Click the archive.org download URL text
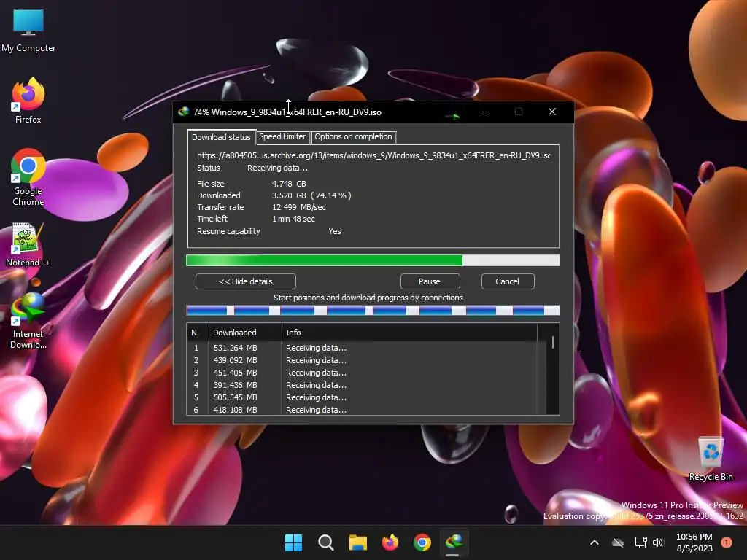 (x=373, y=155)
